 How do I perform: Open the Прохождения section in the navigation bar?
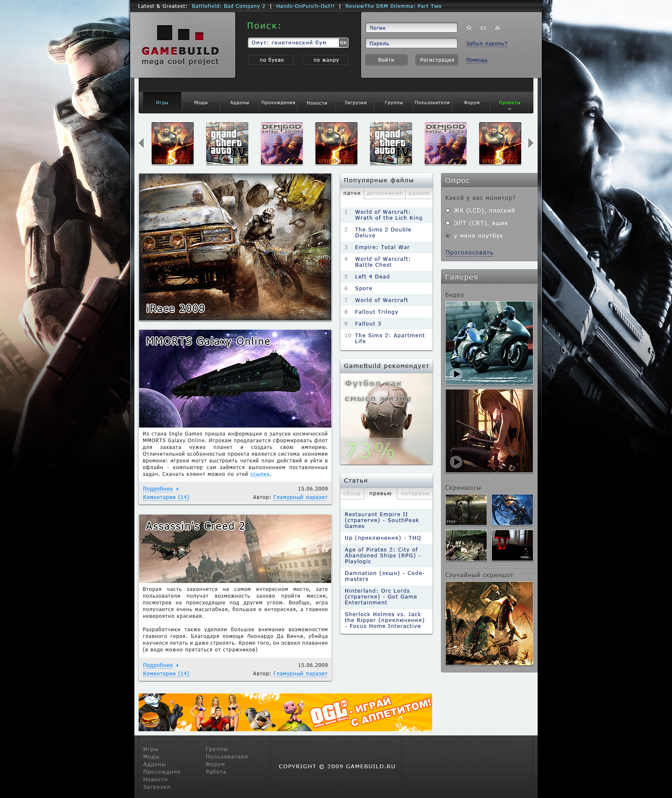[x=278, y=103]
